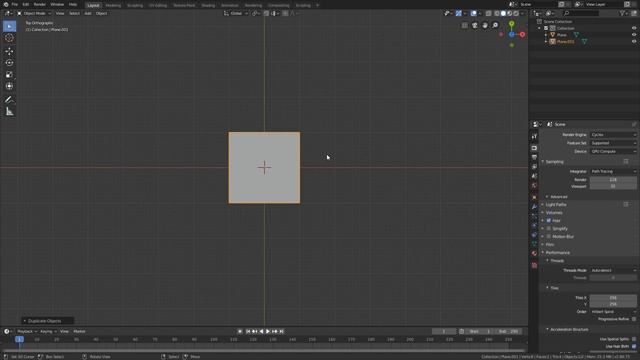Open the tile Order dropdown
The width and height of the screenshot is (640, 360).
tap(613, 312)
